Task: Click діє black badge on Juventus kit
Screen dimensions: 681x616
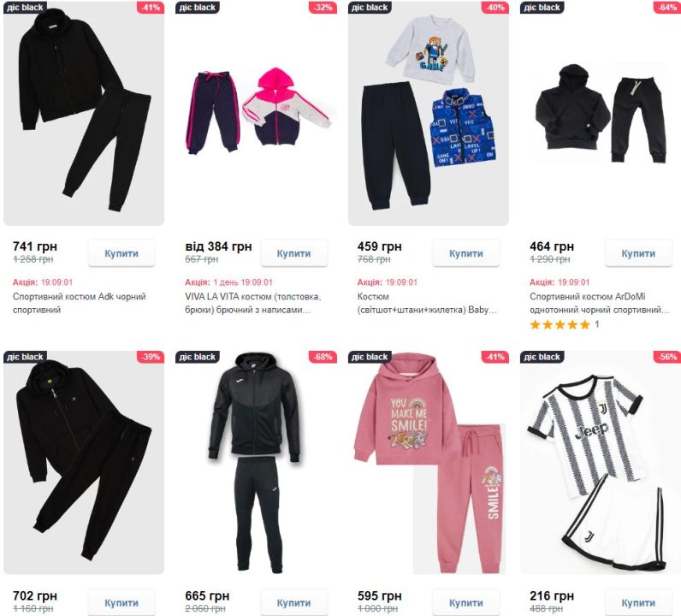Action: point(542,357)
